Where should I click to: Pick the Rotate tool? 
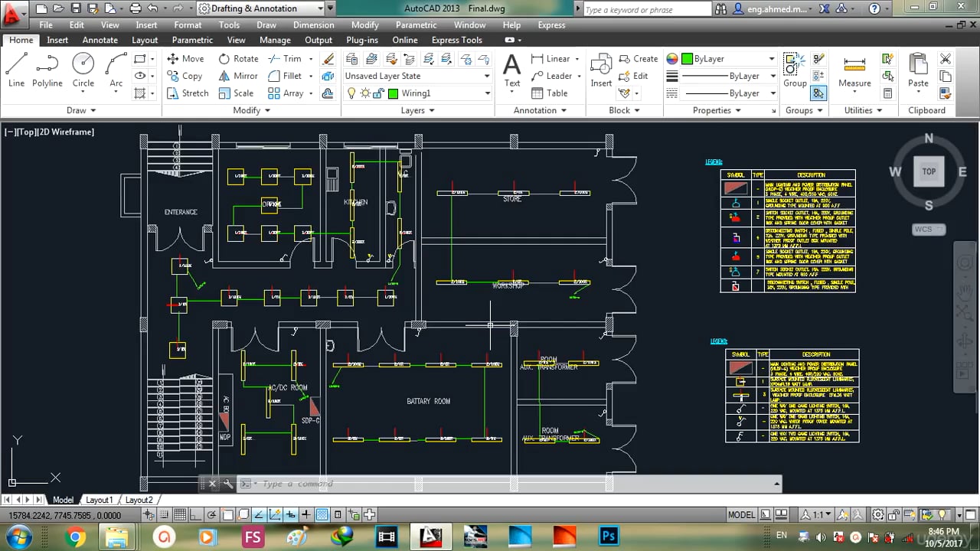point(238,58)
